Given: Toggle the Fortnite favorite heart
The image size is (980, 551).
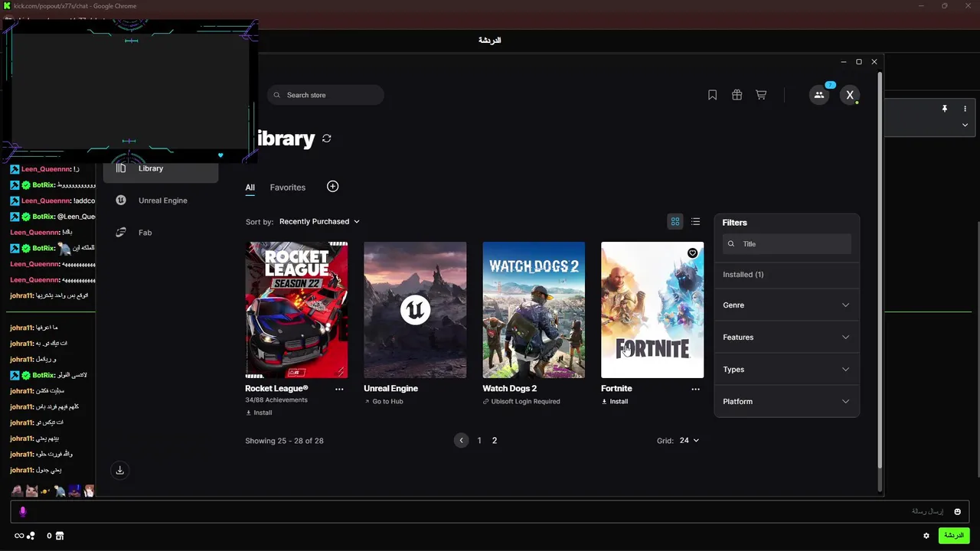Looking at the screenshot, I should (x=692, y=253).
